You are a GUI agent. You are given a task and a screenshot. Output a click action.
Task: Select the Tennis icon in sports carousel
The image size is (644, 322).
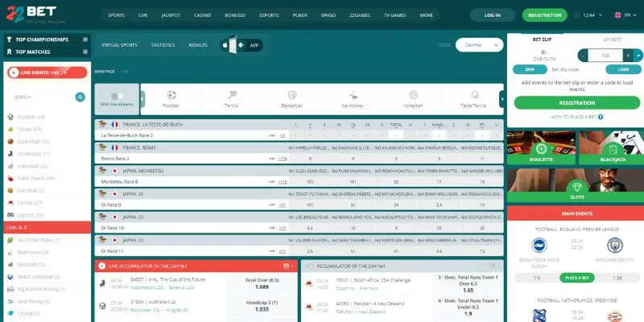(232, 95)
